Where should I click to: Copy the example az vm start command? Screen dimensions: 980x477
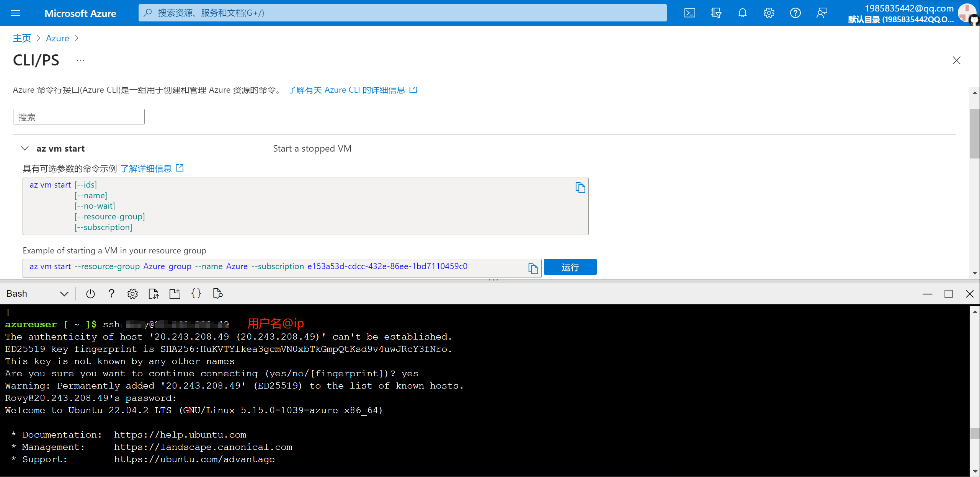tap(533, 268)
